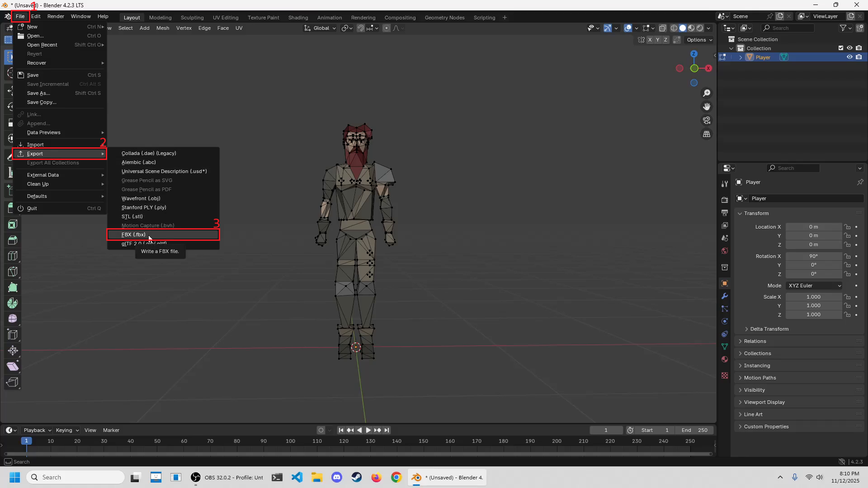Viewport: 868px width, 488px height.
Task: Open the Modifiers wrench properties tab
Action: (x=725, y=296)
